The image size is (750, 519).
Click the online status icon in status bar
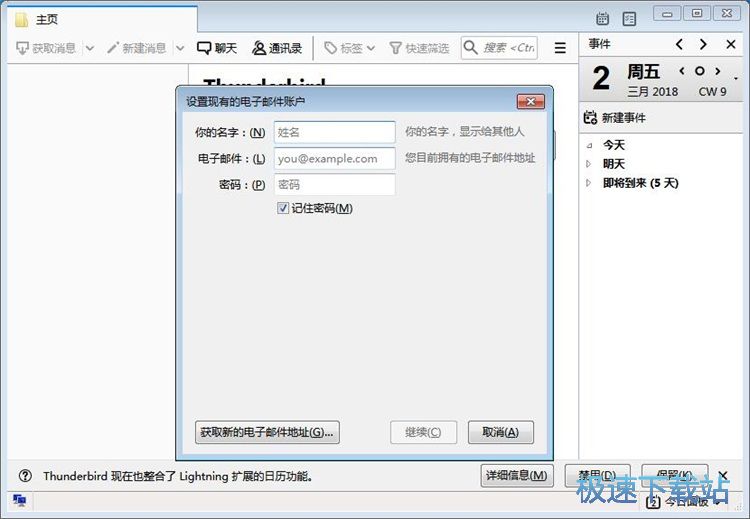20,500
